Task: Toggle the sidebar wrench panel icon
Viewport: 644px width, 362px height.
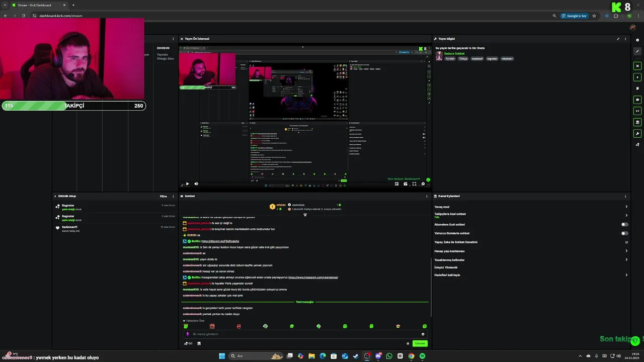Action: pos(637,134)
